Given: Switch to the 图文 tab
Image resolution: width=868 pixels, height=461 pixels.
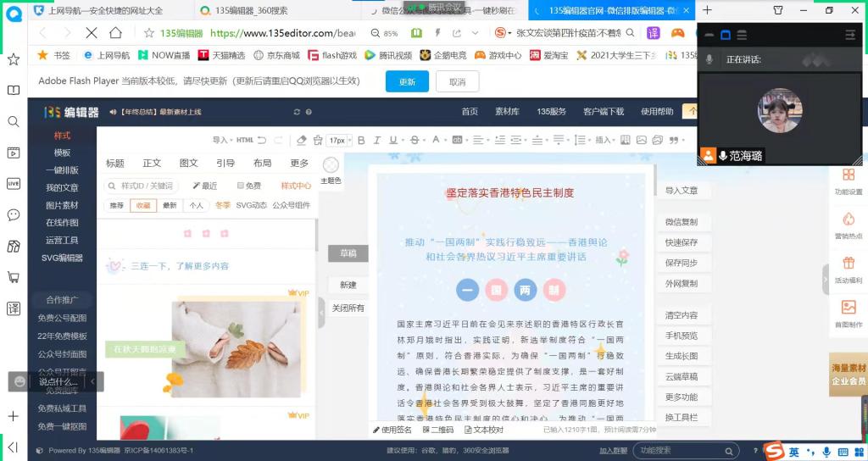Looking at the screenshot, I should [188, 163].
